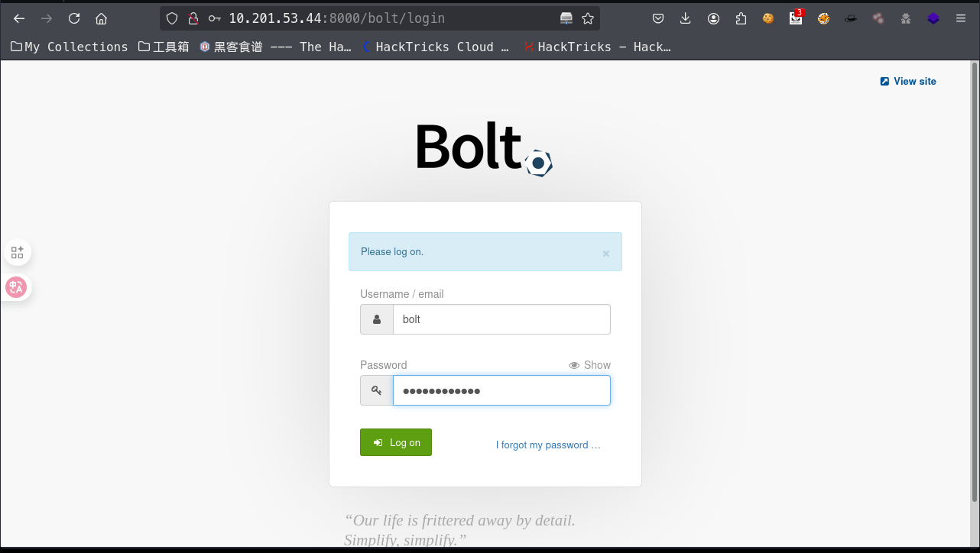The height and width of the screenshot is (553, 980).
Task: Click the drive icon in the address bar
Action: (566, 18)
